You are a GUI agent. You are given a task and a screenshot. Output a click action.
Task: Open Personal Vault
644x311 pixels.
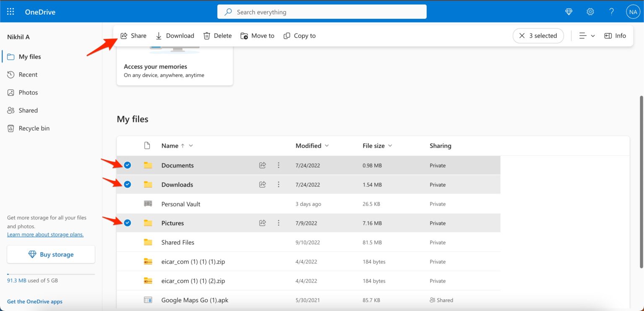point(181,204)
